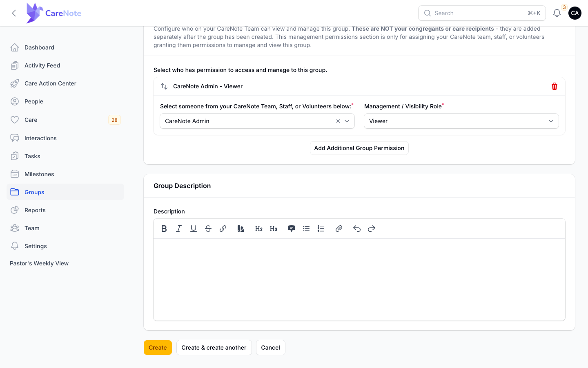Insert a bulleted list

click(306, 229)
